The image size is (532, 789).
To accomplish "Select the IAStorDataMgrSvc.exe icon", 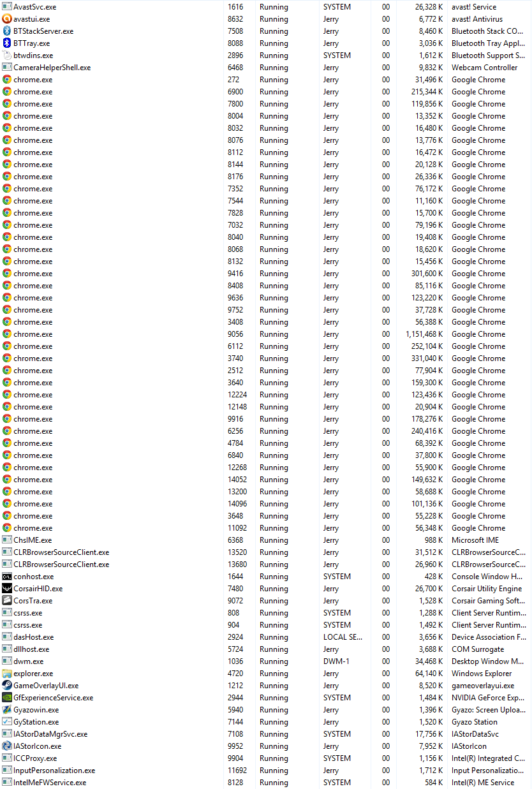I will tap(7, 734).
